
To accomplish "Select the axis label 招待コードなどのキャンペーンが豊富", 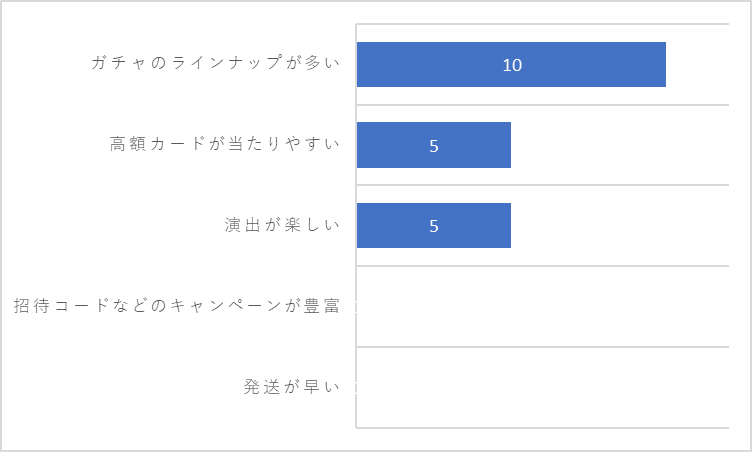I will point(176,306).
